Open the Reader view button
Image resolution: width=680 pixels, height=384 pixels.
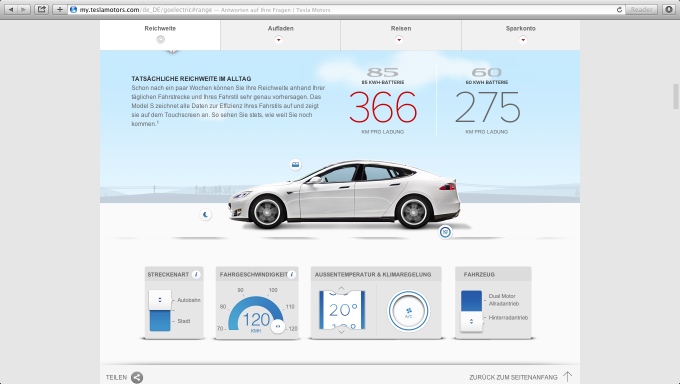coord(641,10)
